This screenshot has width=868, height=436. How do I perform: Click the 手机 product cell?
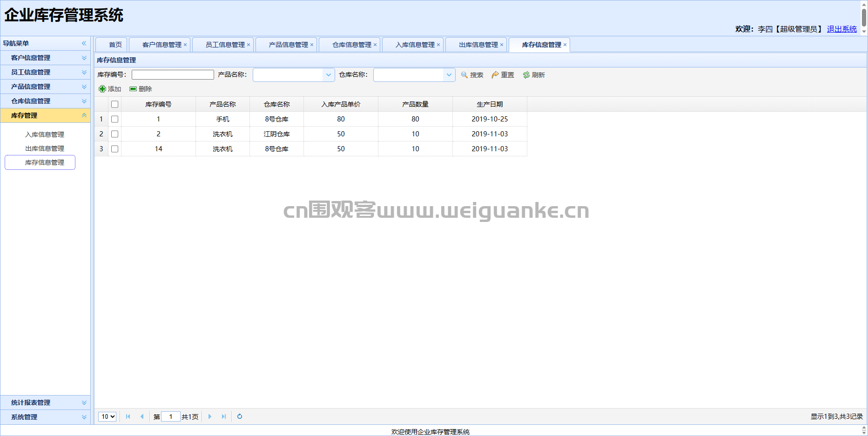tap(222, 119)
